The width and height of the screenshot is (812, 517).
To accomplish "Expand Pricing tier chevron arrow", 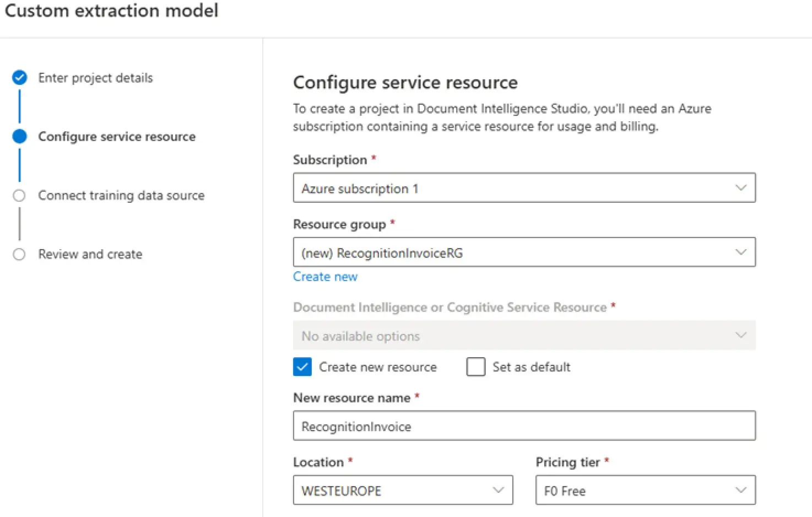I will coord(741,490).
